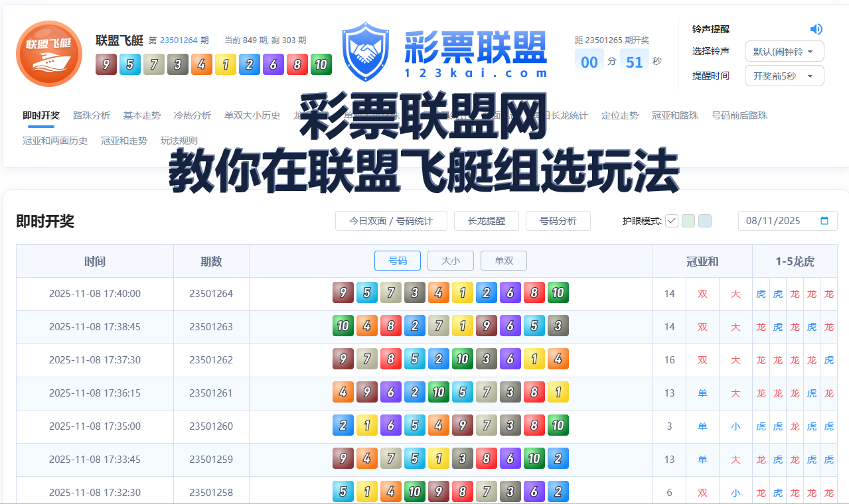The height and width of the screenshot is (504, 849).
Task: Switch results to 大小 view
Action: pyautogui.click(x=450, y=261)
